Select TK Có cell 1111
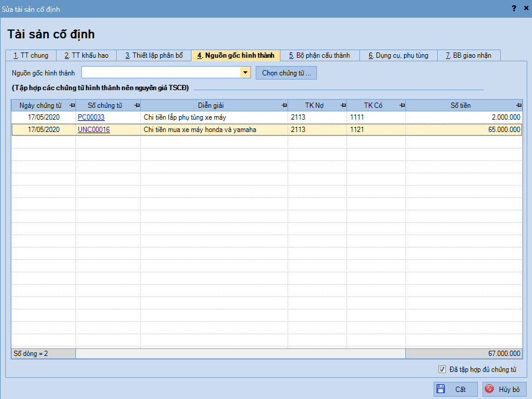Screen dimensions: 532x399 tap(376, 117)
